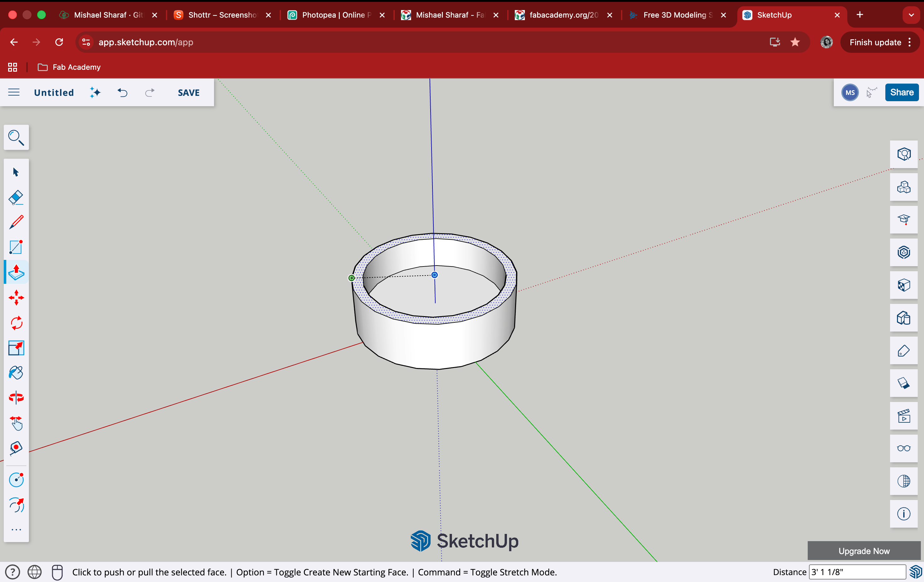Image resolution: width=924 pixels, height=582 pixels.
Task: Select the Eraser tool
Action: [x=16, y=197]
